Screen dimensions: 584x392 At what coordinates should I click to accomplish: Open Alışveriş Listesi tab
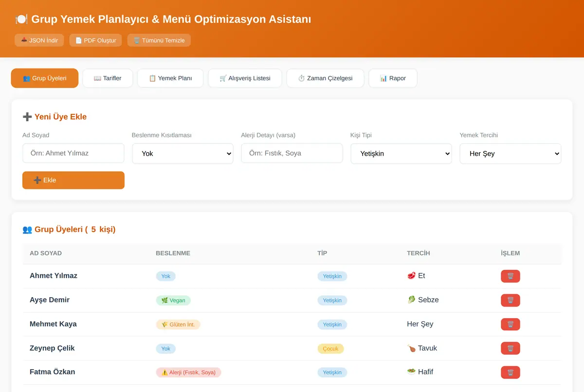click(x=245, y=78)
